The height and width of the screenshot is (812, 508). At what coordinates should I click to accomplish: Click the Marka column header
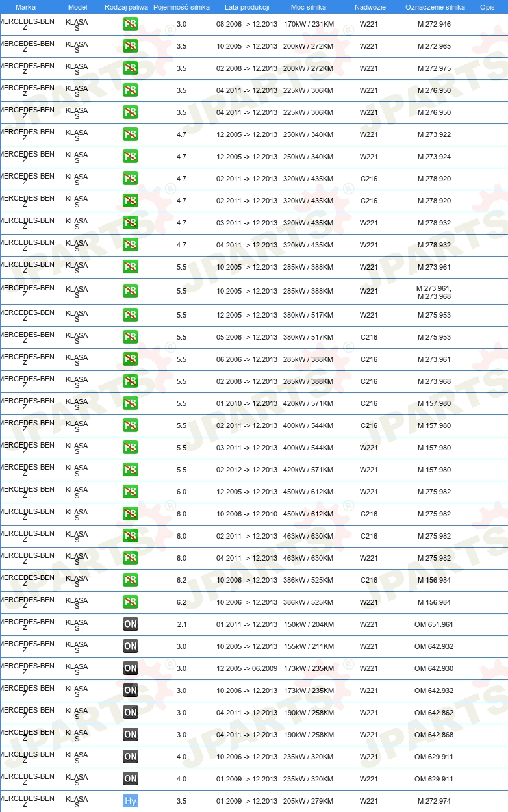coord(25,7)
